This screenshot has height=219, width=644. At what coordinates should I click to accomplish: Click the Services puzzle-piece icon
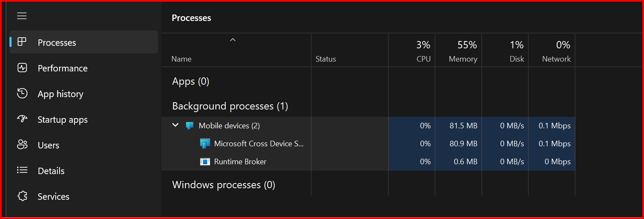pos(22,196)
